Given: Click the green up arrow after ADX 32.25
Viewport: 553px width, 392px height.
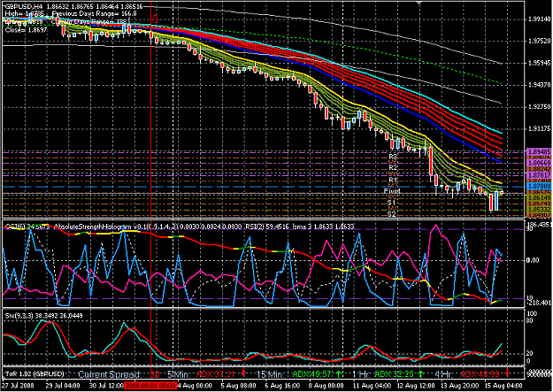Looking at the screenshot, I should coord(421,373).
